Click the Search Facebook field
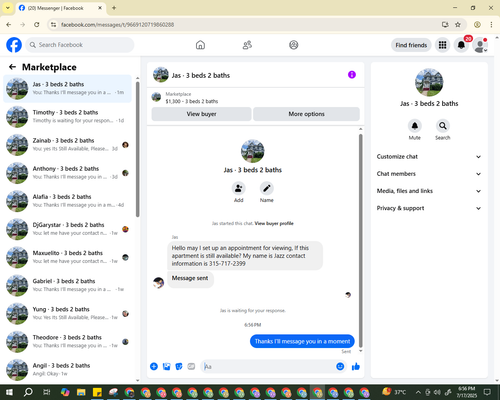The width and height of the screenshot is (500, 400). (80, 45)
